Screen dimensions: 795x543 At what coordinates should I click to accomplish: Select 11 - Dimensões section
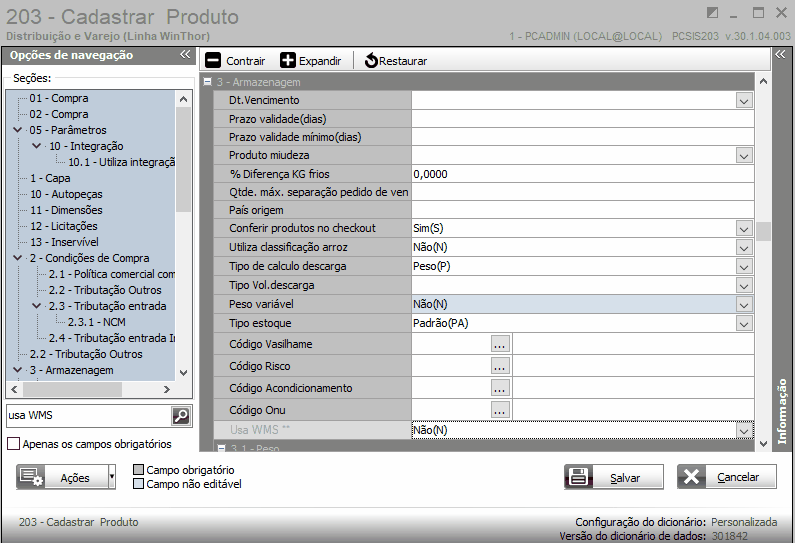(x=66, y=210)
